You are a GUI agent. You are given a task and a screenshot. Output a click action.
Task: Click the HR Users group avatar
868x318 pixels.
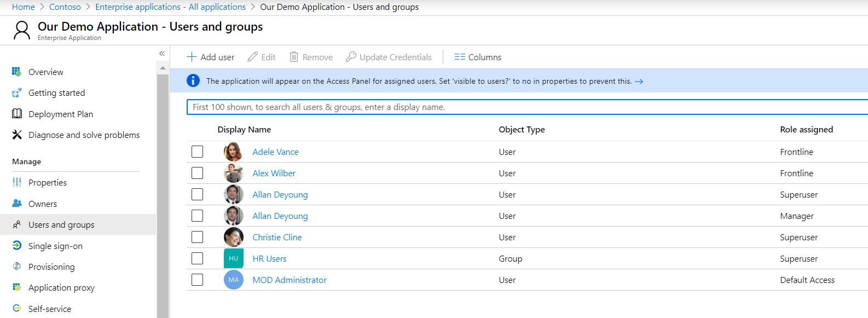[x=234, y=258]
